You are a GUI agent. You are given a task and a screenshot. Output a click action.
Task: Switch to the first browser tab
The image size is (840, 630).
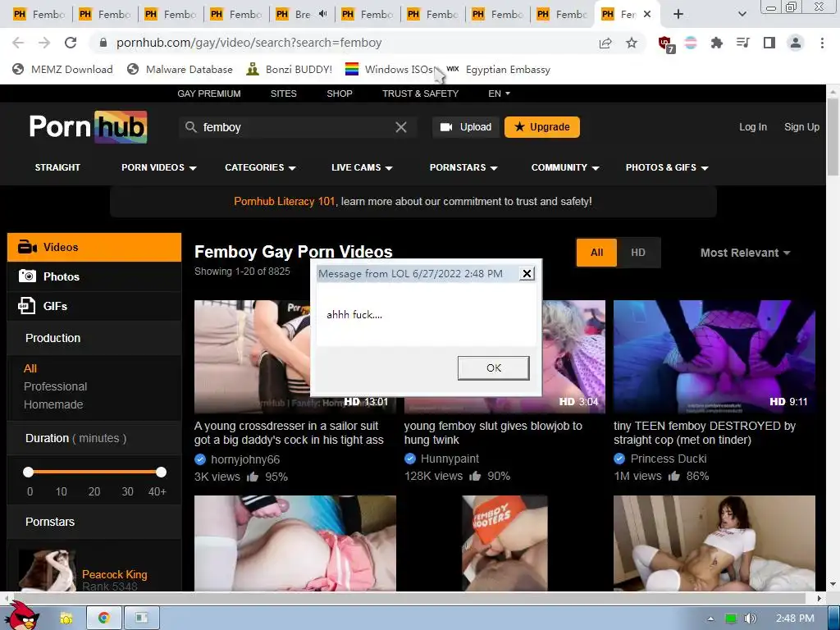click(x=39, y=15)
